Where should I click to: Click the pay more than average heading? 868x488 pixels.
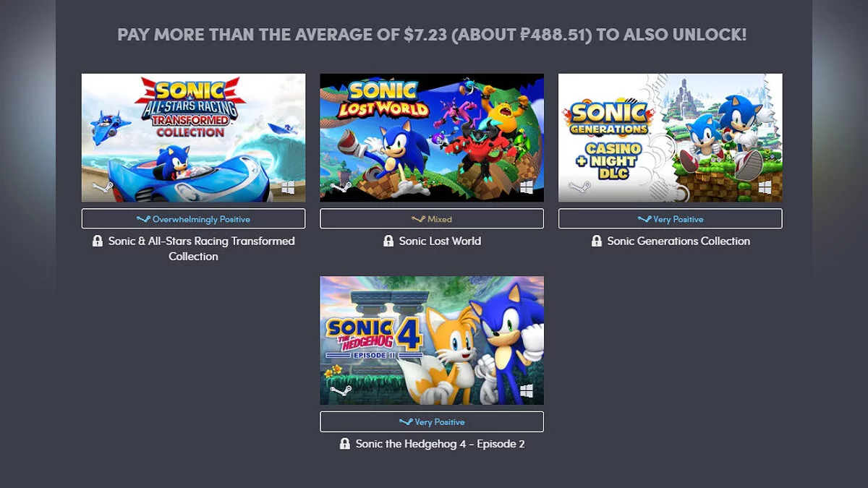pyautogui.click(x=432, y=35)
